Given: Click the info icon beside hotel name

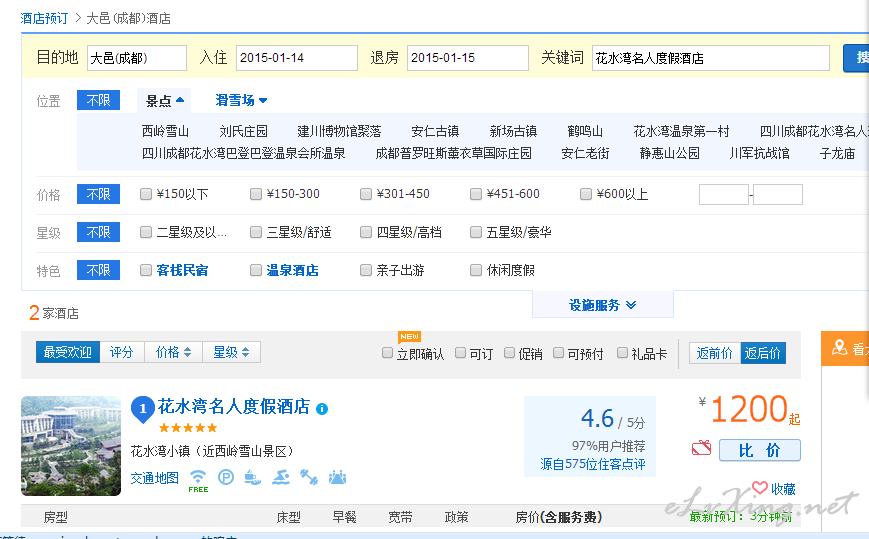Looking at the screenshot, I should [x=322, y=409].
